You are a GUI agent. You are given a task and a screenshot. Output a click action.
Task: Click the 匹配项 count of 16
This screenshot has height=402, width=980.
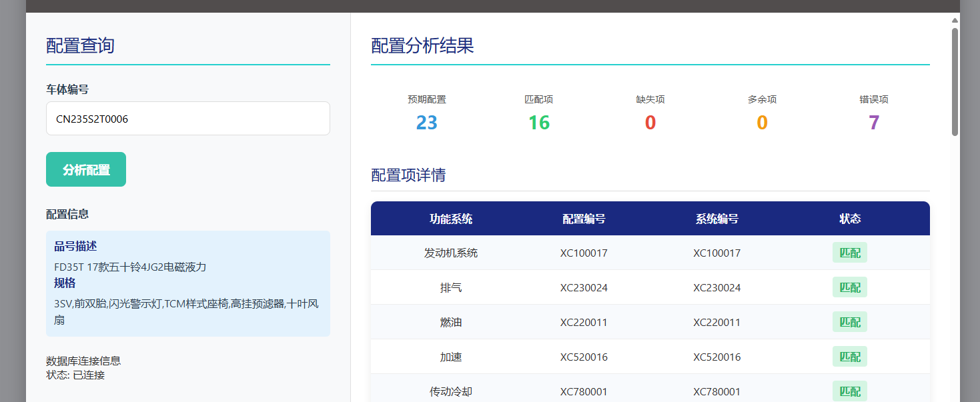[x=538, y=123]
